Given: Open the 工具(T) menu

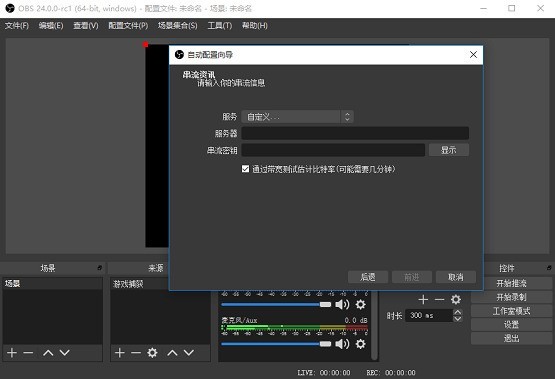Looking at the screenshot, I should (x=219, y=26).
